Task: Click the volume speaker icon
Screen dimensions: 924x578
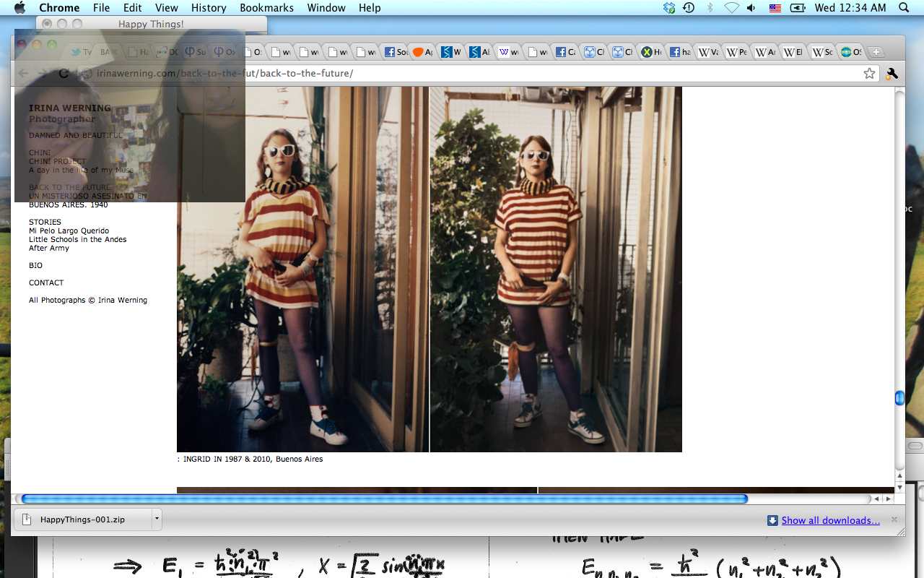Action: [x=751, y=8]
